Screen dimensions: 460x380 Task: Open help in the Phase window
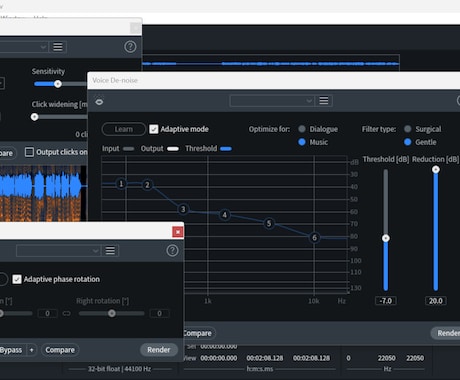172,250
